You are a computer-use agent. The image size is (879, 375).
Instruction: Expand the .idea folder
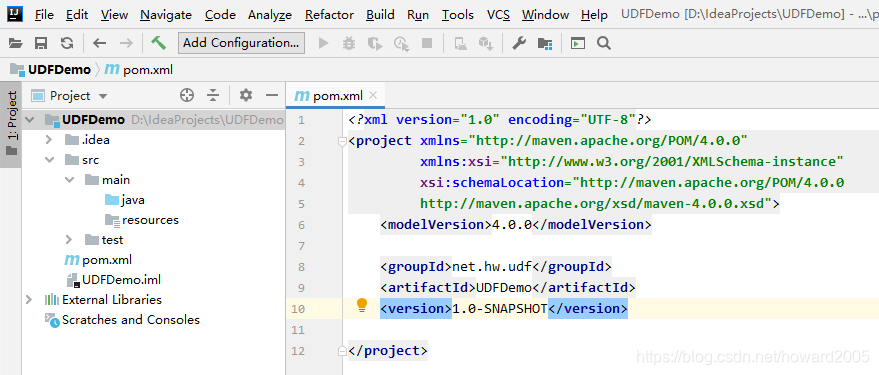49,140
